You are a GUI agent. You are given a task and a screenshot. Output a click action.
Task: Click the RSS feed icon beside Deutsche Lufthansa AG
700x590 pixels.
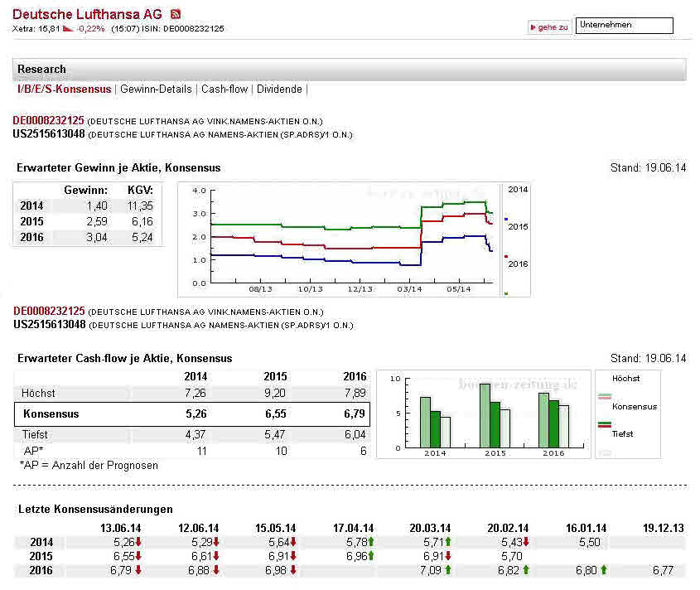click(176, 14)
